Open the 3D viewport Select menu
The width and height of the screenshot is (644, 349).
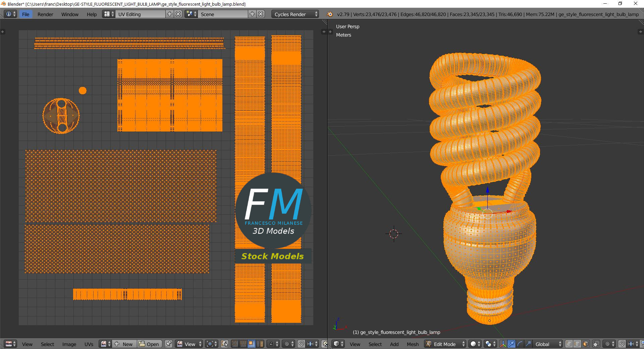pos(375,344)
